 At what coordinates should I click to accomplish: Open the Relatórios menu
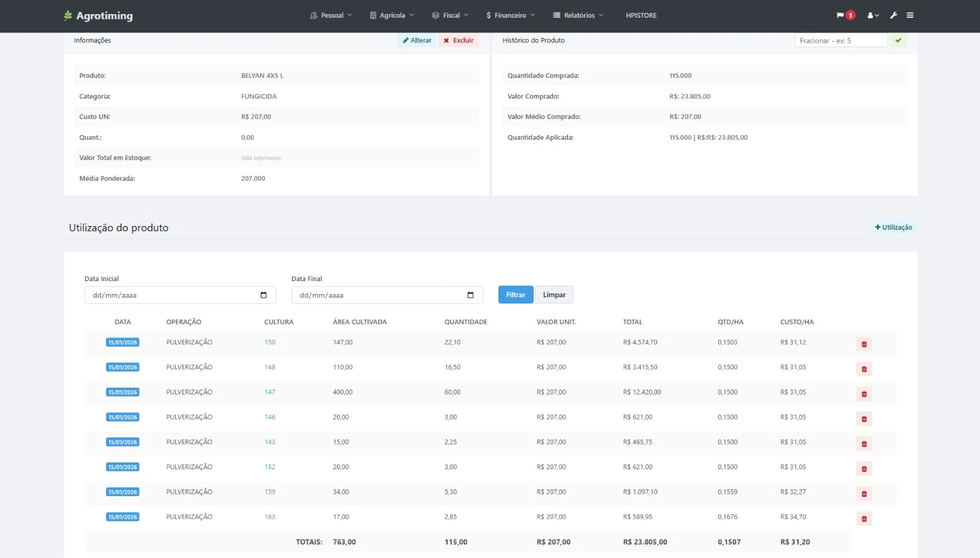point(578,15)
